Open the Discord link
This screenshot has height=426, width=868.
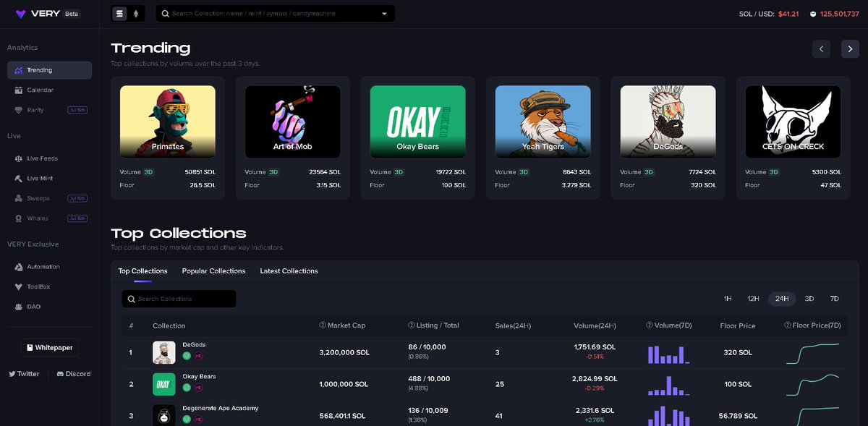tap(73, 374)
